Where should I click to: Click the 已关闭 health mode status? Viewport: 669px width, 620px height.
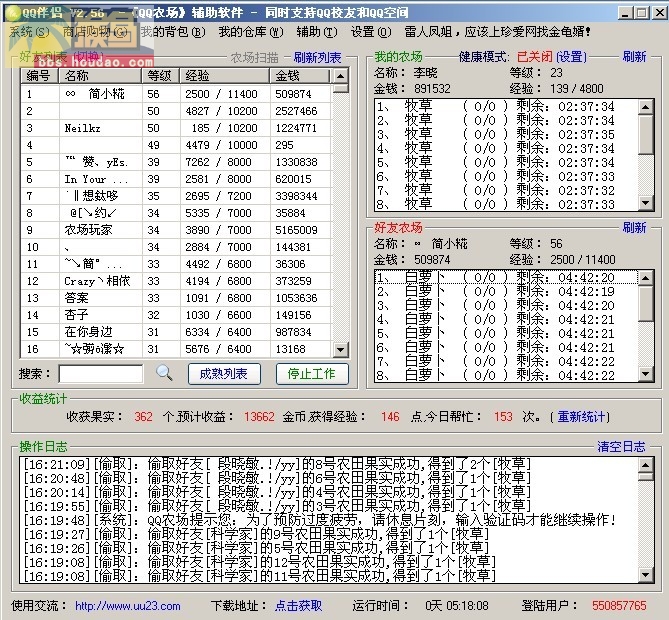(535, 57)
